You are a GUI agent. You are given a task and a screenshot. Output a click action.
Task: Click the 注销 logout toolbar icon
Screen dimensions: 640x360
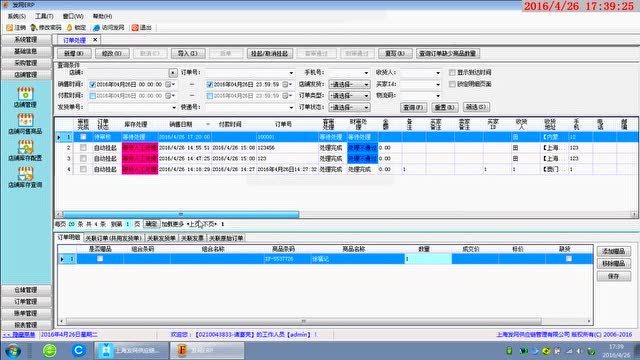click(x=16, y=27)
